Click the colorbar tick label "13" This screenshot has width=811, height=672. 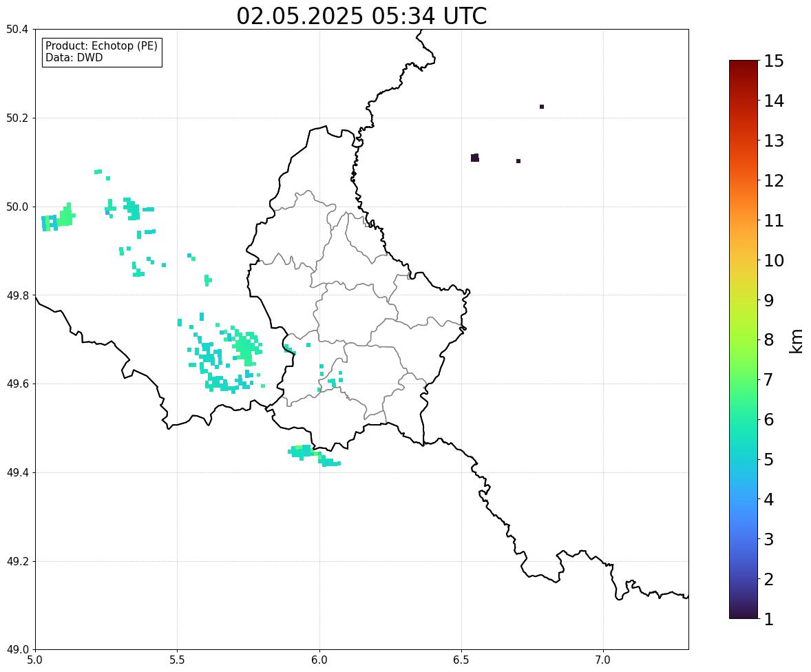[x=774, y=140]
